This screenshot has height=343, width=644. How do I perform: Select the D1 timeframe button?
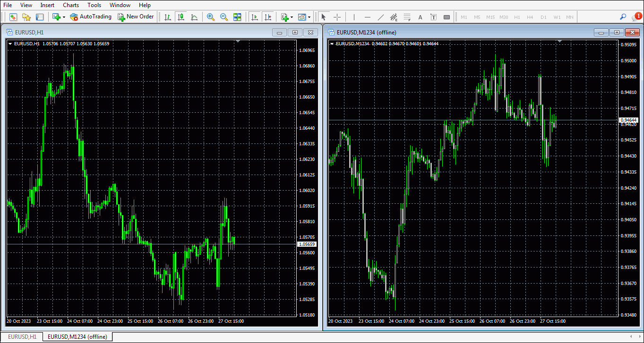(543, 17)
